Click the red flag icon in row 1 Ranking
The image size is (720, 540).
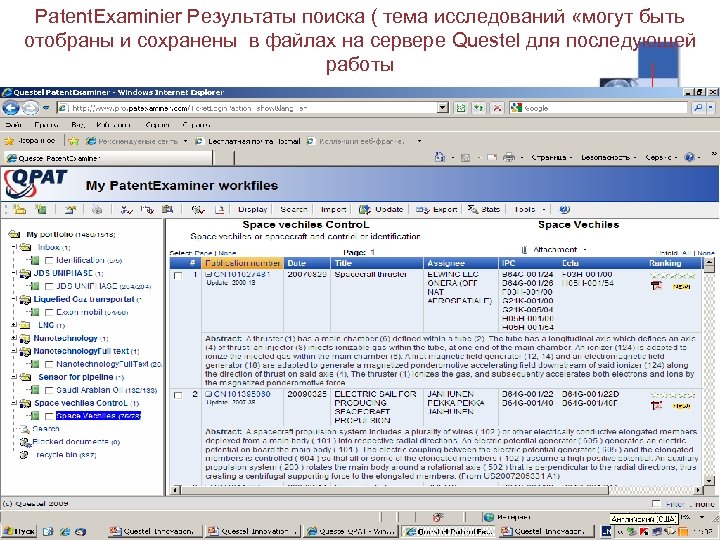pos(657,286)
